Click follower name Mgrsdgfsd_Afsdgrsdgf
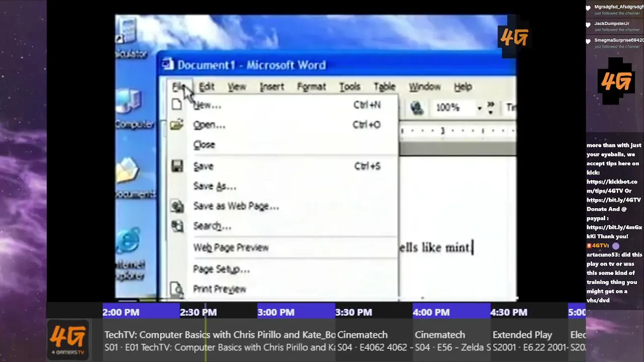Viewport: 644px width, 362px height. point(619,7)
